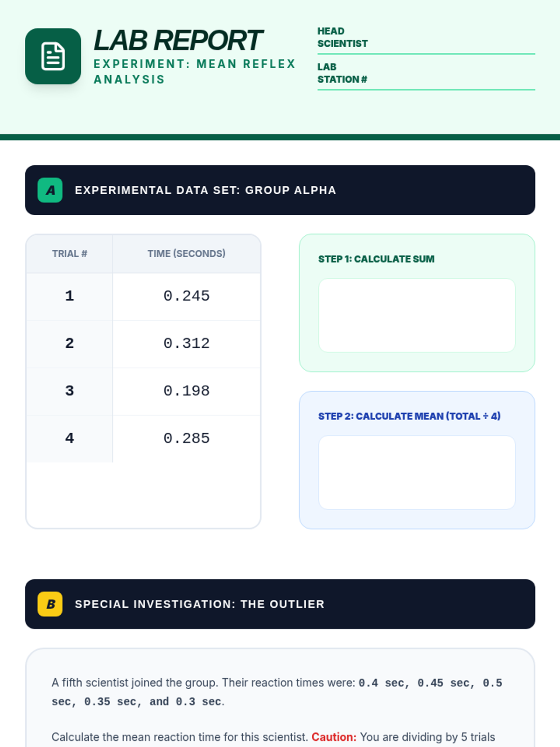Click the red Caution warning text

(x=334, y=737)
